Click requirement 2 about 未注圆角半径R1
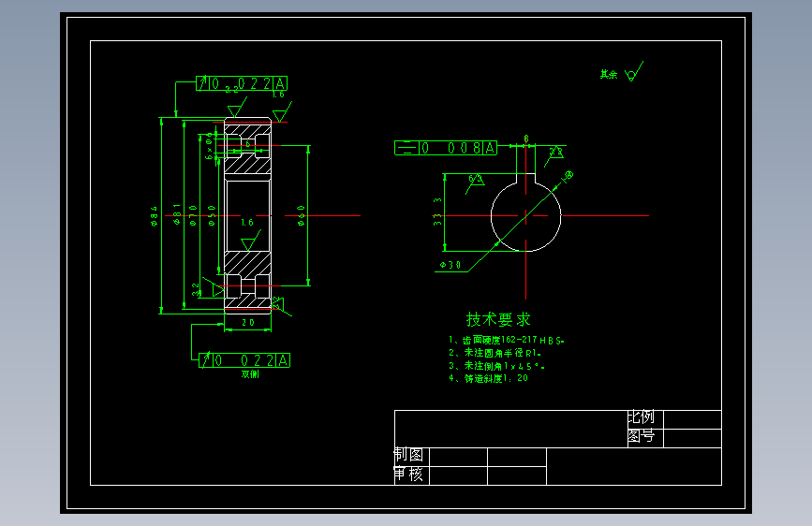The height and width of the screenshot is (526, 812). pyautogui.click(x=495, y=353)
